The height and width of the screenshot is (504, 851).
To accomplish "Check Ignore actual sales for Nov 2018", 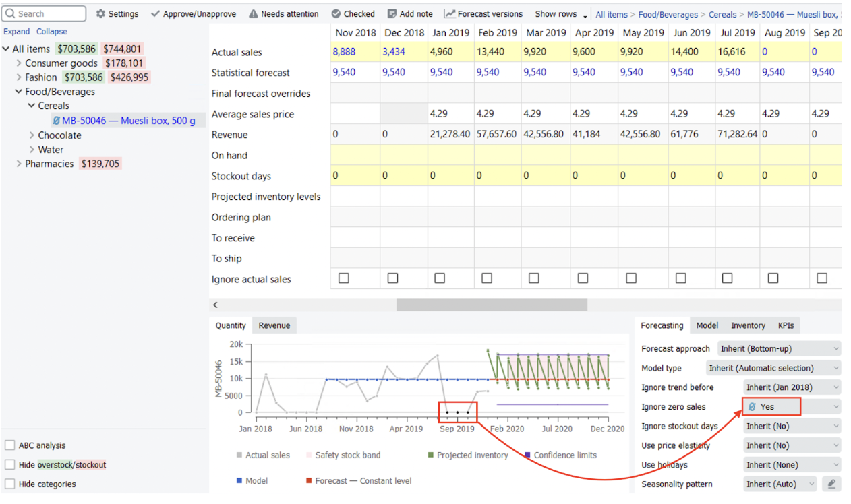I will point(344,278).
